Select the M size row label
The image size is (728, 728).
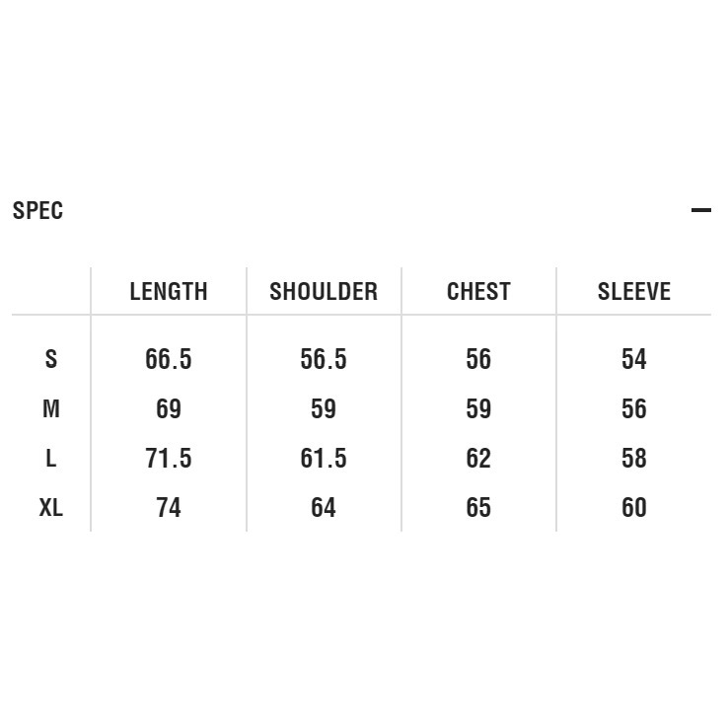pyautogui.click(x=51, y=408)
